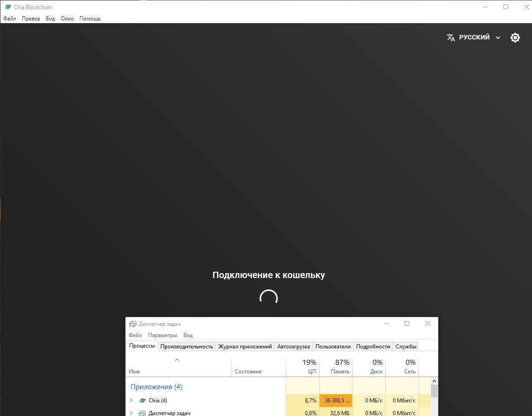The image size is (532, 416).
Task: Maximize the Chia Blockchain window
Action: (506, 7)
